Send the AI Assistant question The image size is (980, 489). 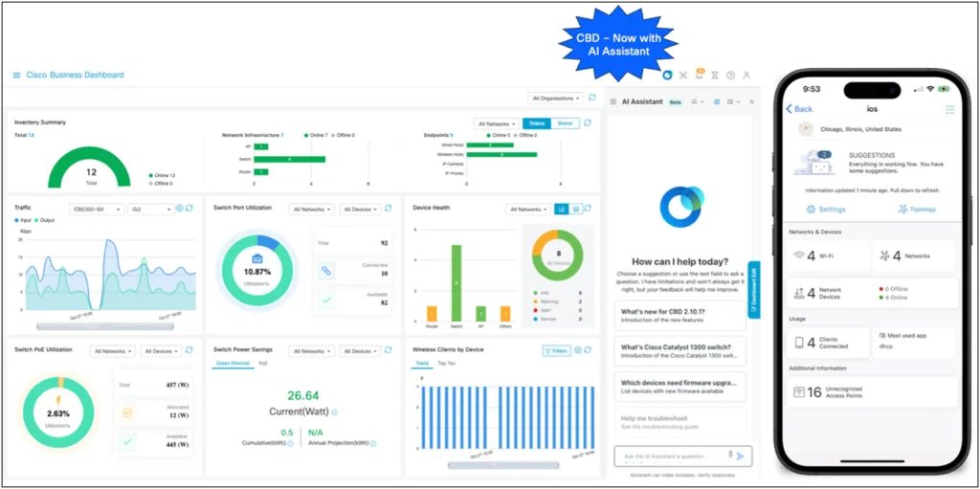741,456
